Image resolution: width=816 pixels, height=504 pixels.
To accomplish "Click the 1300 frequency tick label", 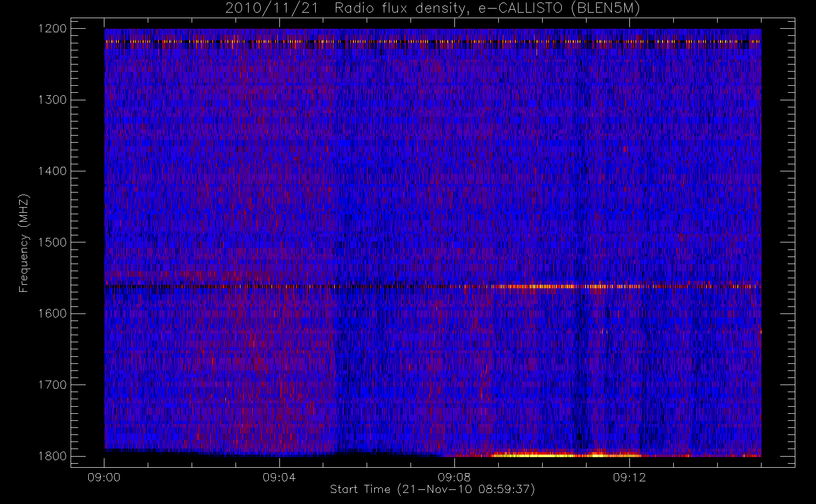I will coord(52,100).
